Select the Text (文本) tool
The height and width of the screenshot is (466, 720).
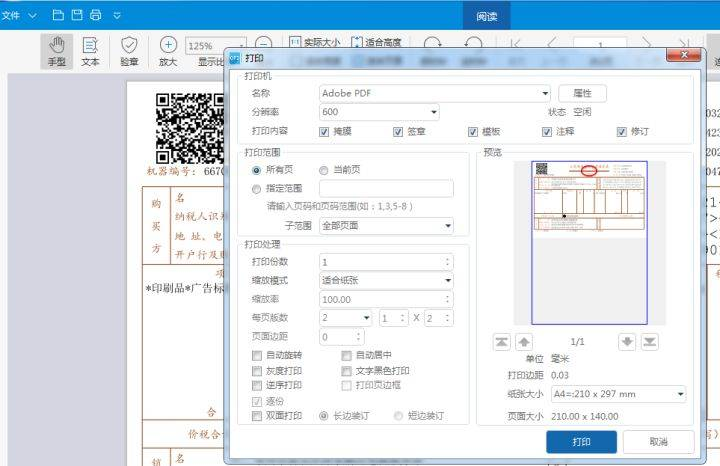(90, 51)
